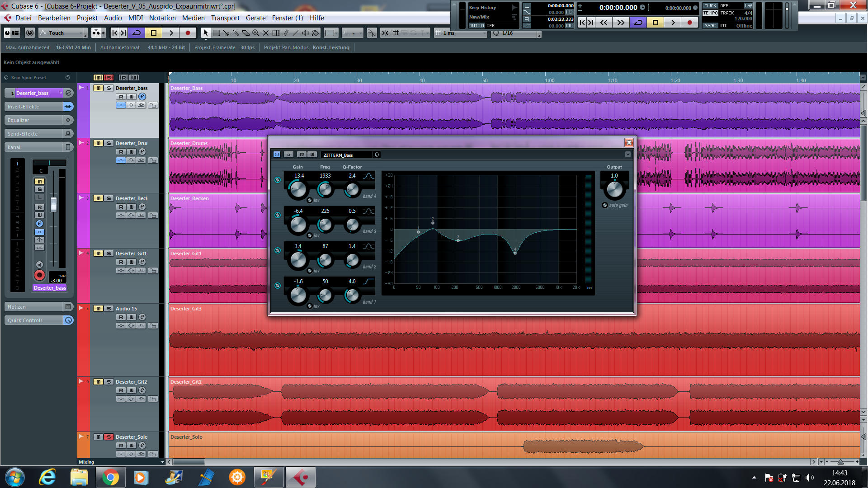Mute the Audio 15 track
The image size is (868, 488).
[98, 309]
